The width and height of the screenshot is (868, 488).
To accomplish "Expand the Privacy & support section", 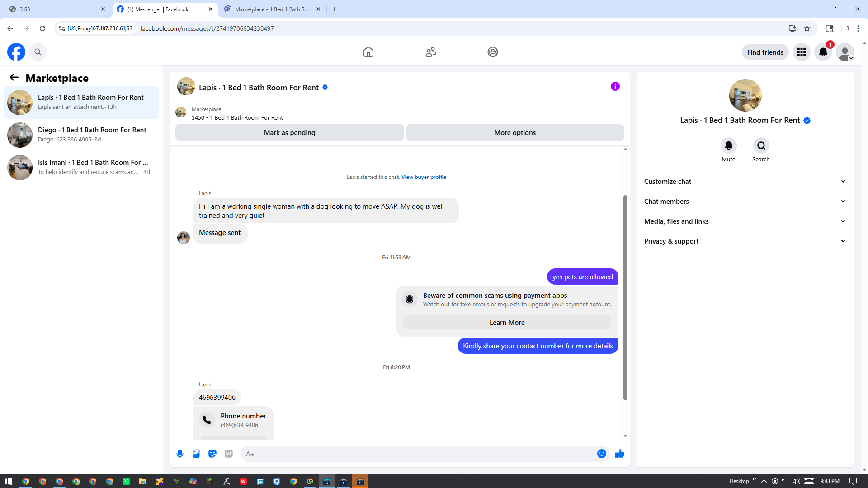I will (745, 241).
